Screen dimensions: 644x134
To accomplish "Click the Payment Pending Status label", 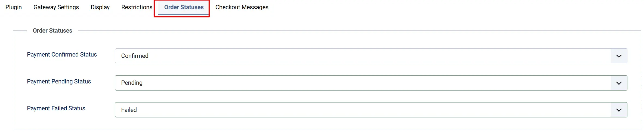I will pyautogui.click(x=59, y=82).
